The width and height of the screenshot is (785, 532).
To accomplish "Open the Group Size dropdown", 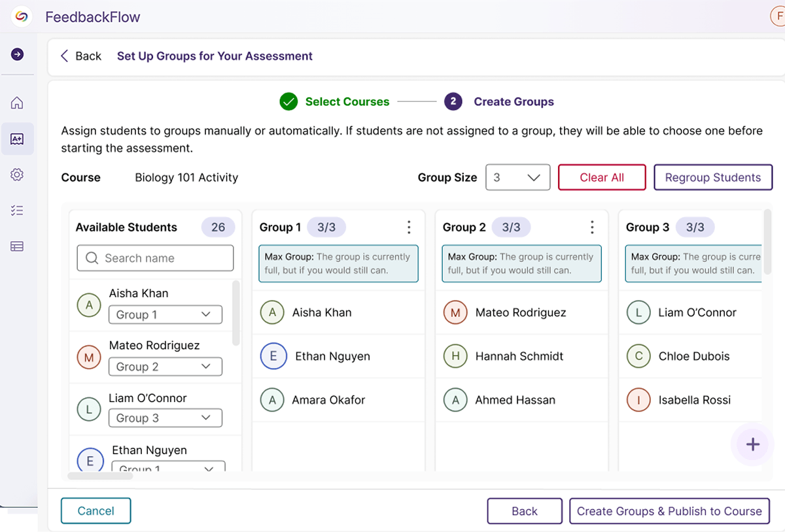I will (x=517, y=177).
